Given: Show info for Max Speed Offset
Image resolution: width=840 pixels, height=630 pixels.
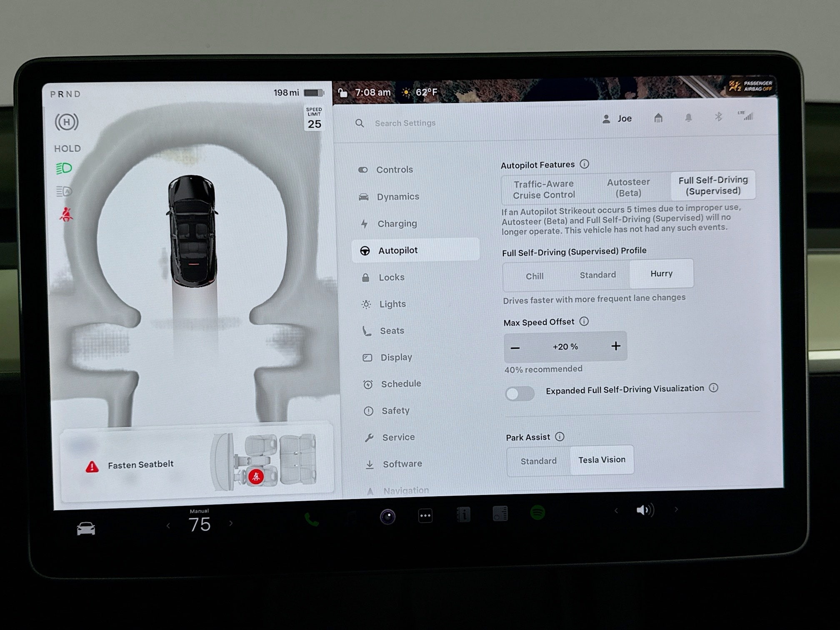Looking at the screenshot, I should (584, 321).
